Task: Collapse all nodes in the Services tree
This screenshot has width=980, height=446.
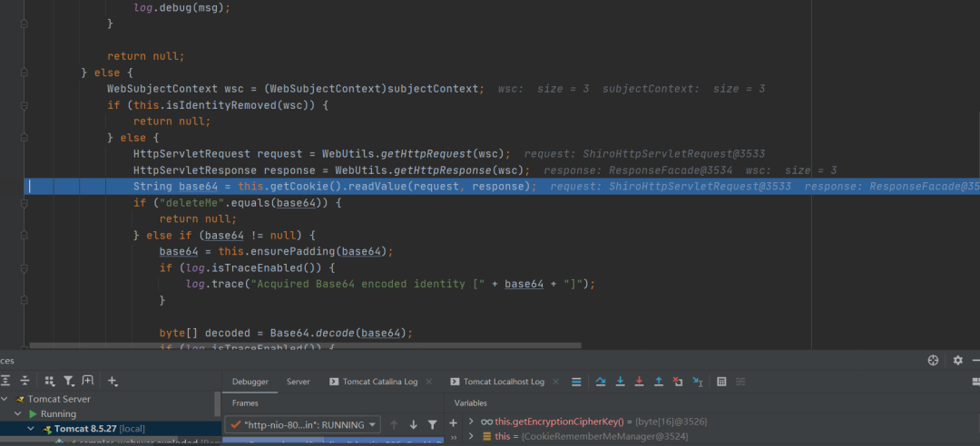Action: (24, 380)
